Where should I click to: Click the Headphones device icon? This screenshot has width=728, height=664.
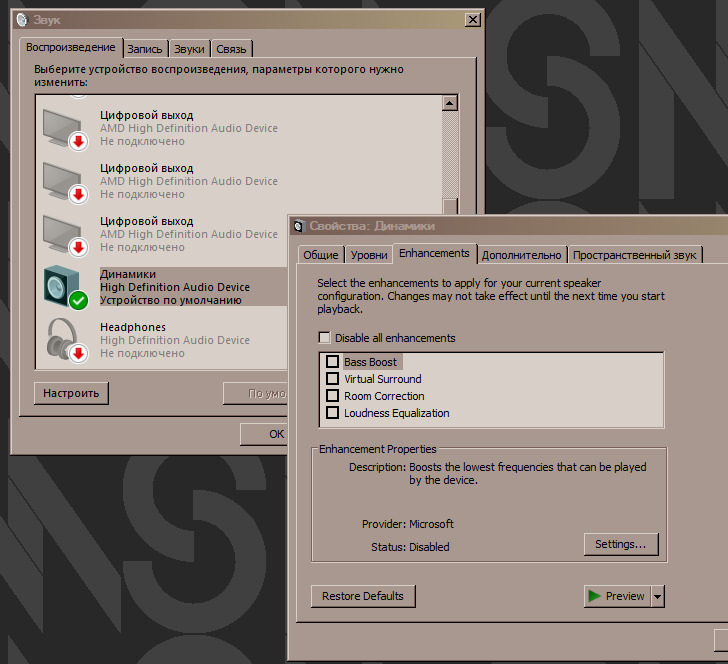pyautogui.click(x=66, y=340)
